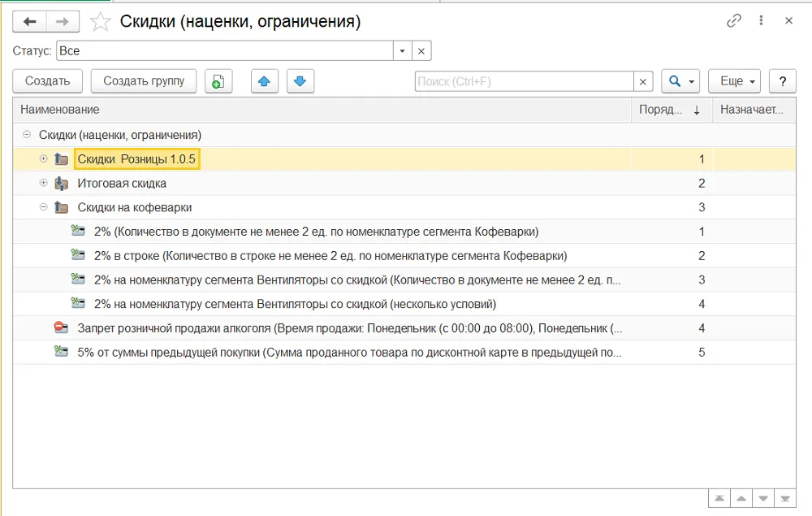Click the Назначает... column header
This screenshot has width=812, height=516.
click(754, 110)
